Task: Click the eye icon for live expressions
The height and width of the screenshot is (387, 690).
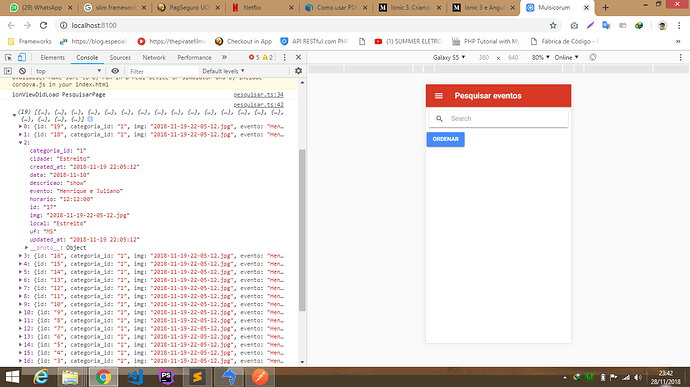Action: click(115, 71)
